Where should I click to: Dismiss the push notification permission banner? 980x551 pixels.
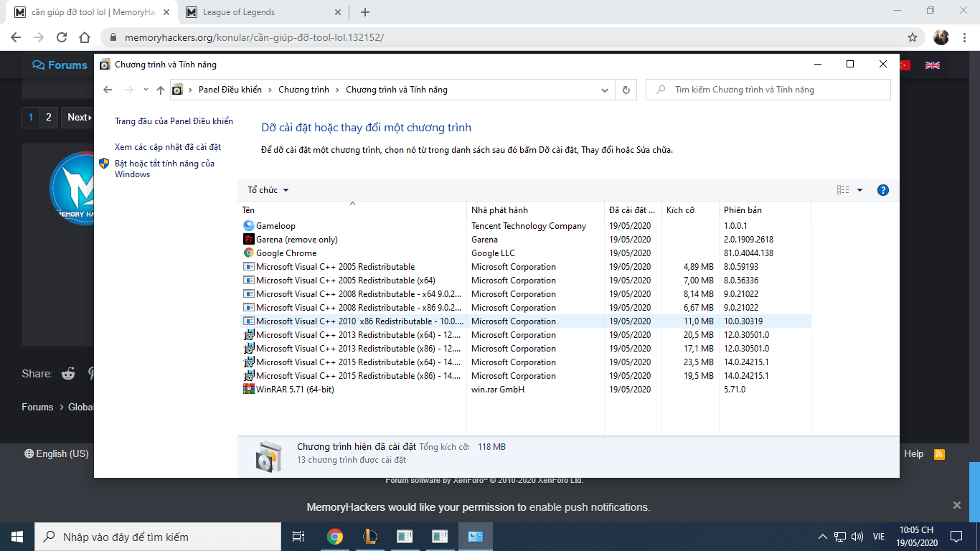click(956, 505)
